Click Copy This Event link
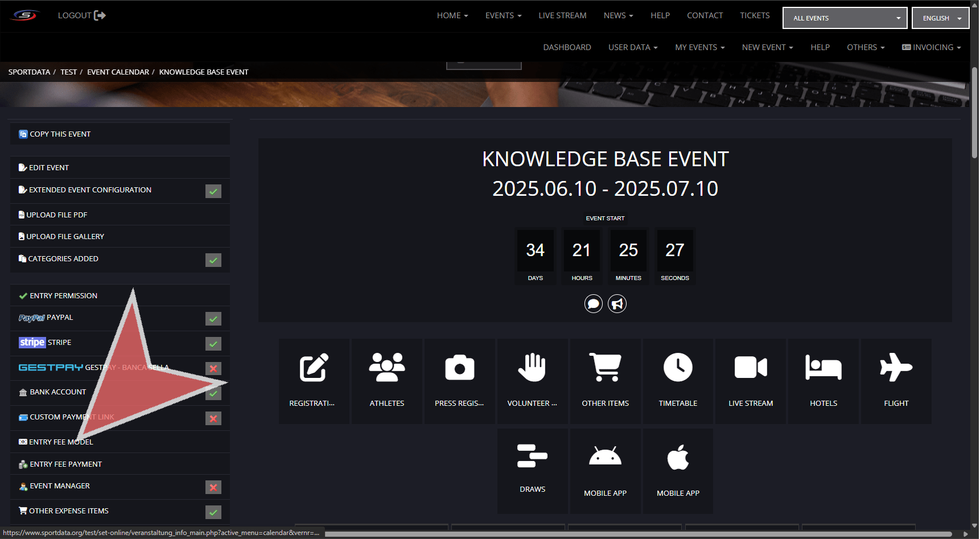The image size is (980, 539). click(x=60, y=134)
